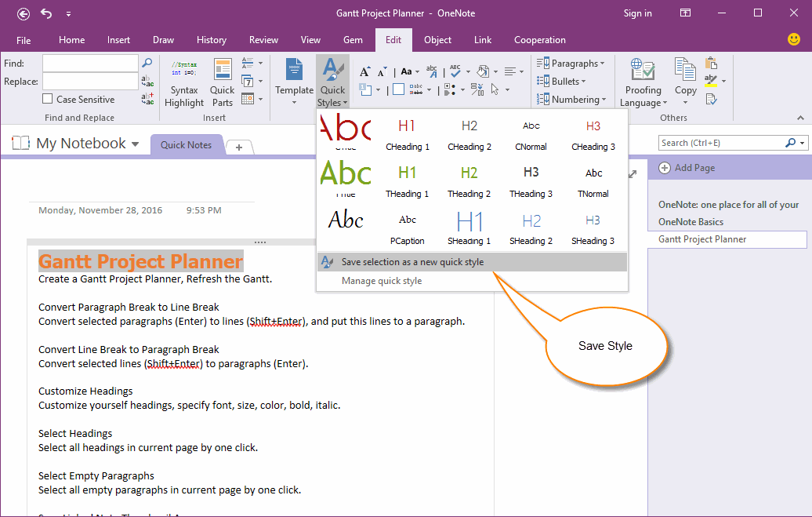Screen dimensions: 812x517
Task: Click the ribbon display options icon
Action: [685, 13]
